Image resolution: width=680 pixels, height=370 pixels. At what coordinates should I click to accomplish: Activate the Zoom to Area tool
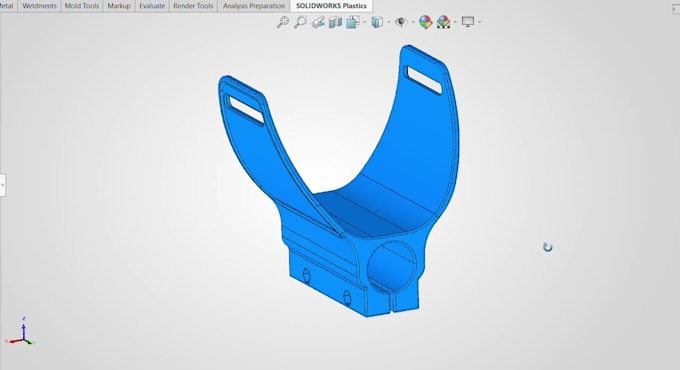300,22
